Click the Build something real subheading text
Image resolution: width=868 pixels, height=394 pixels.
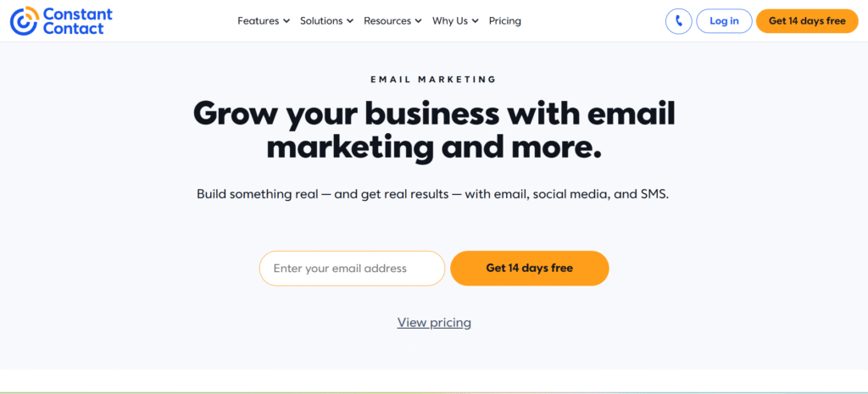point(433,194)
